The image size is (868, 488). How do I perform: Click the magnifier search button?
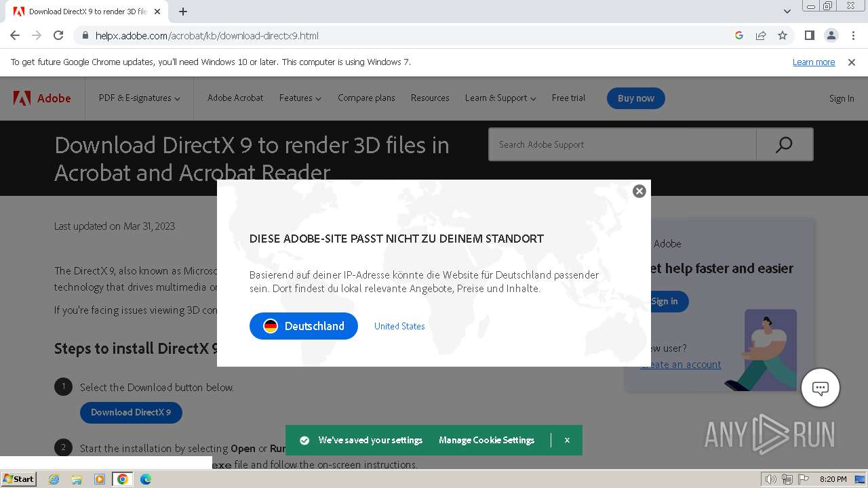tap(785, 144)
